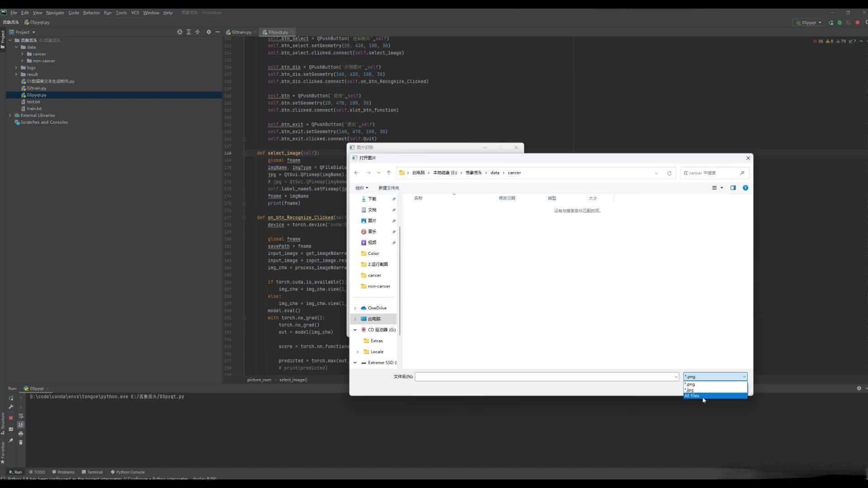Hide the Project panel with minus icon

(217, 32)
